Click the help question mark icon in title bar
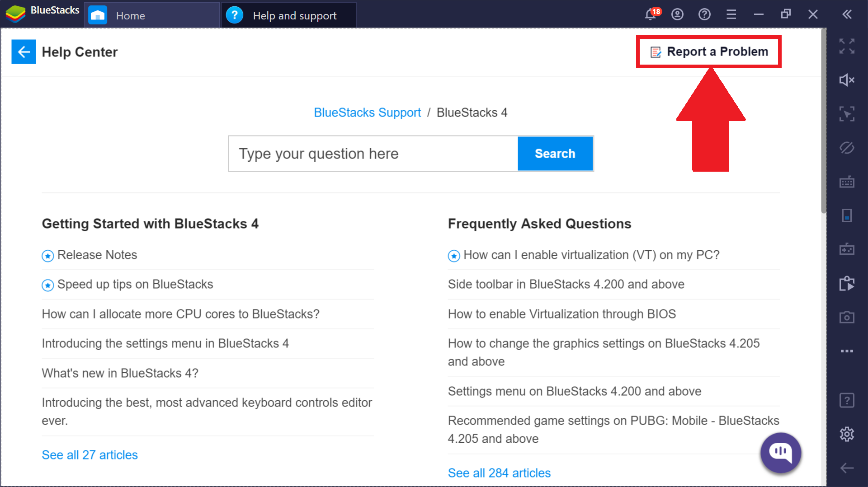 704,14
